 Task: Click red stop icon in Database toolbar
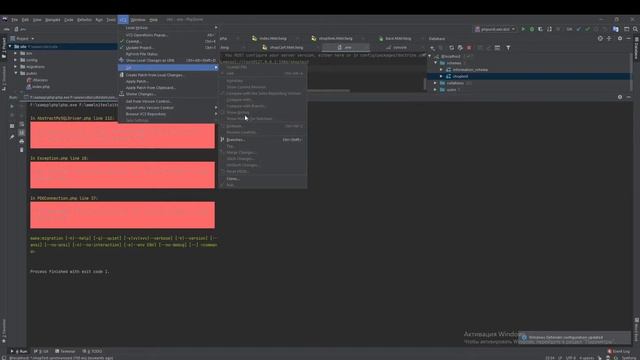[x=469, y=48]
